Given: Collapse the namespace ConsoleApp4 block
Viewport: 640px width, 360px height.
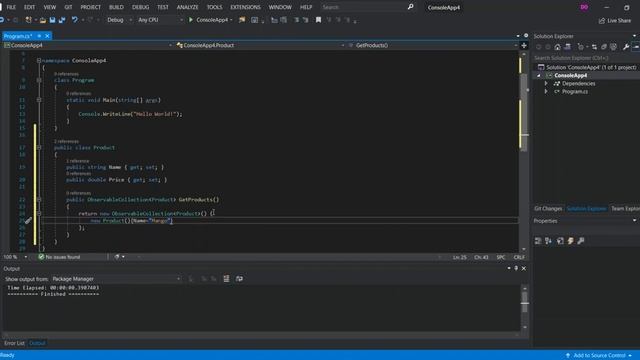Looking at the screenshot, I should (x=39, y=60).
